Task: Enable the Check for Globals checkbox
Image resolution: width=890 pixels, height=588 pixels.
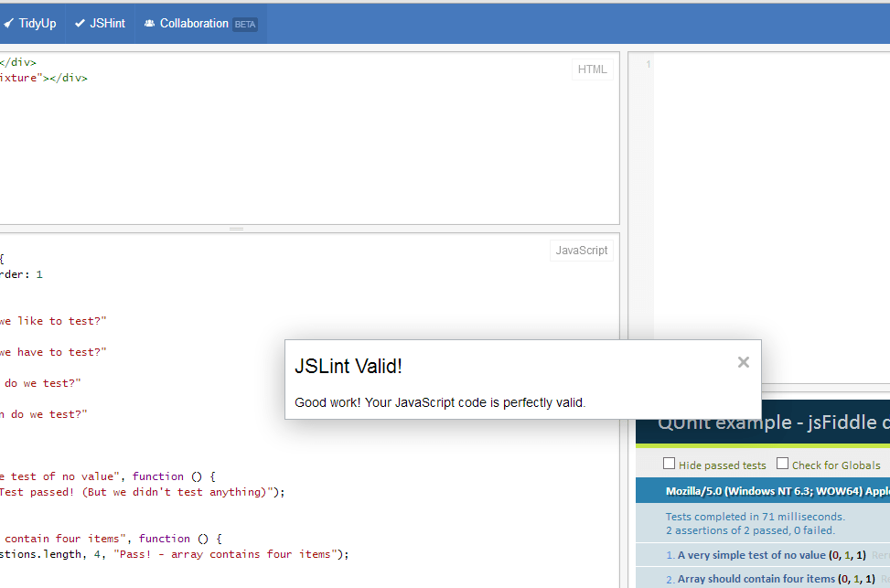Action: [x=783, y=464]
